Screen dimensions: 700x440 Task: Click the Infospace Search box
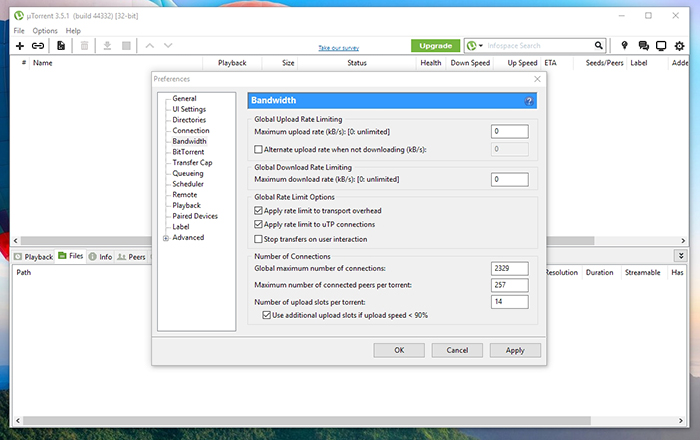pyautogui.click(x=538, y=46)
